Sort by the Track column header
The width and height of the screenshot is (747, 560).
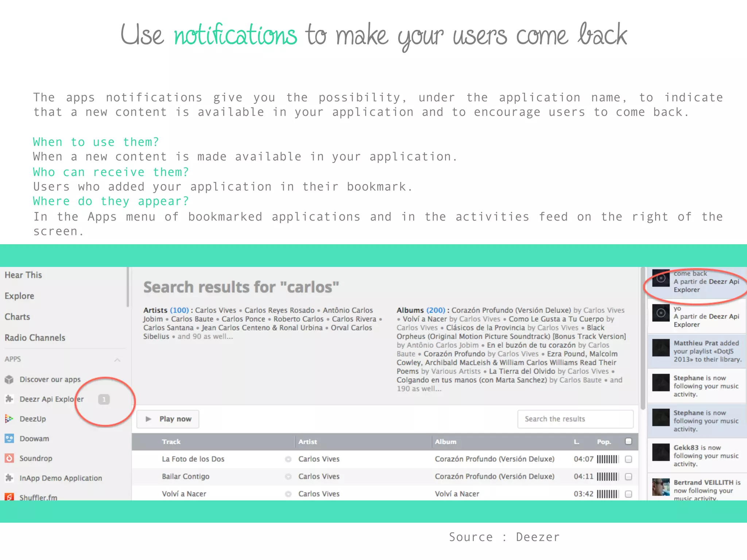pos(171,442)
